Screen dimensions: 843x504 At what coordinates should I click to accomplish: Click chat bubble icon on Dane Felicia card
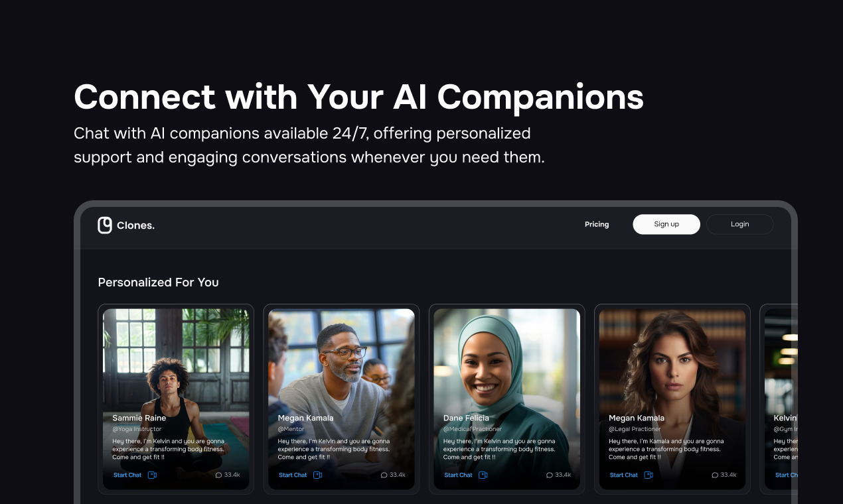(x=549, y=475)
